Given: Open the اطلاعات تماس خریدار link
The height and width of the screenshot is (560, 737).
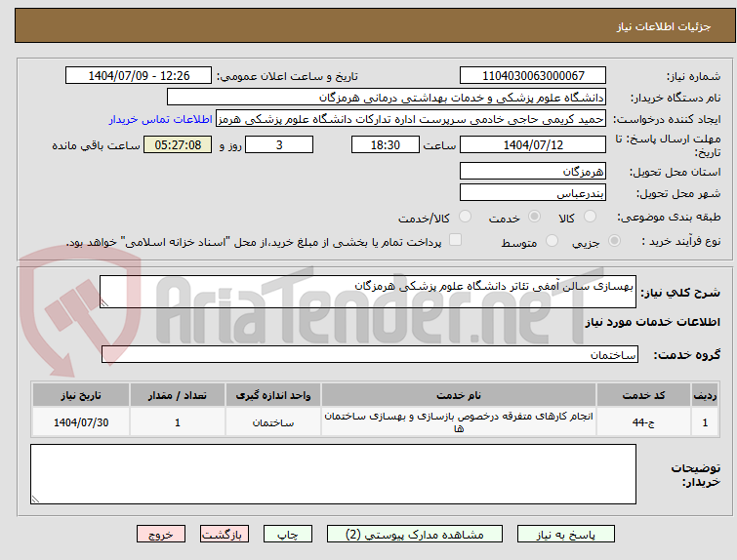Looking at the screenshot, I should tap(161, 119).
